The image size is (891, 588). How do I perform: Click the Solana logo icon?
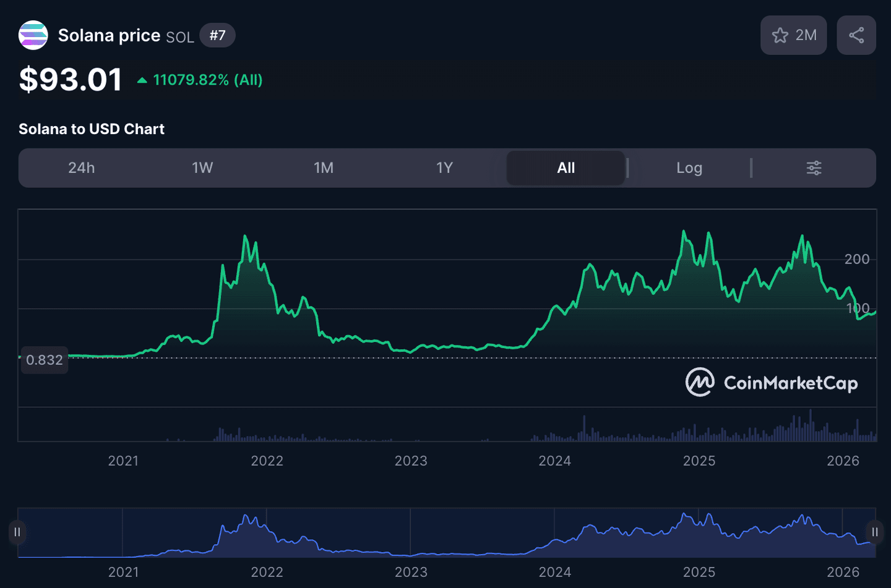point(33,35)
